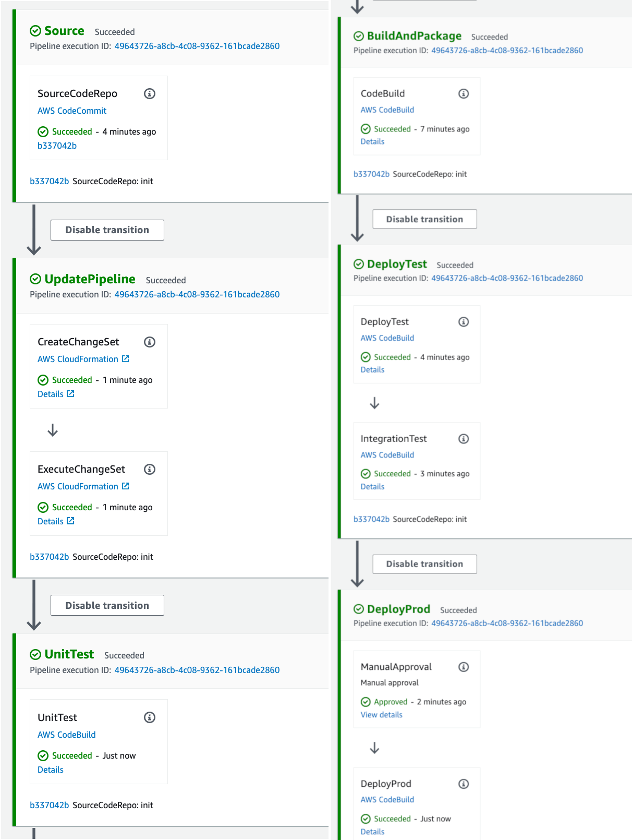View info for UnitTest action
This screenshot has height=840, width=632.
[x=150, y=718]
